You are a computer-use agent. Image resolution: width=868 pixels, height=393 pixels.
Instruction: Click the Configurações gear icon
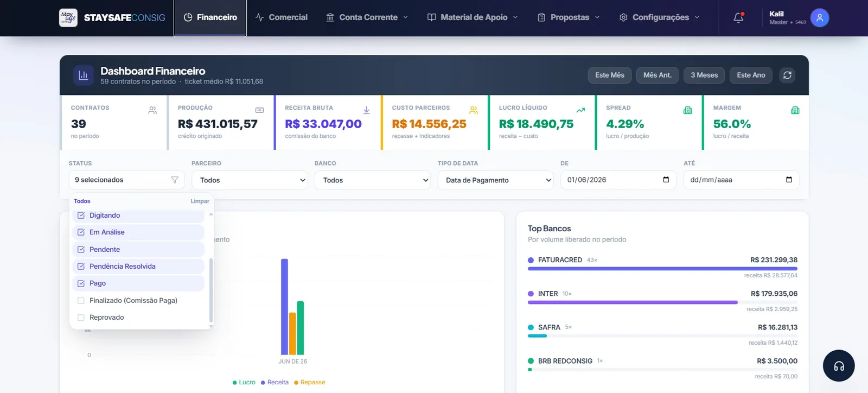pos(623,17)
